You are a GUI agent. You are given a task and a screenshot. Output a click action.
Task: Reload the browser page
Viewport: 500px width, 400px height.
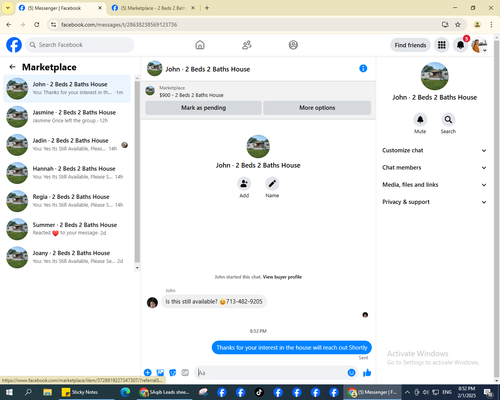pos(37,24)
